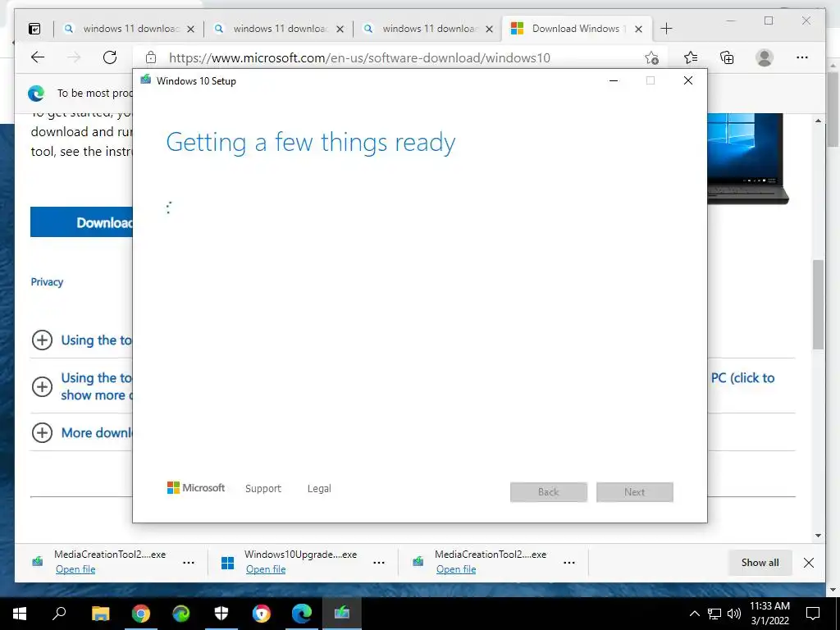Click the Edge logo in info bar
The image size is (840, 630).
tap(36, 94)
